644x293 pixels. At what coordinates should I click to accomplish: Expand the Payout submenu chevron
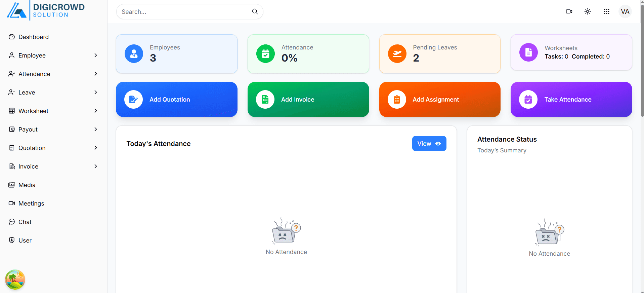click(x=96, y=129)
